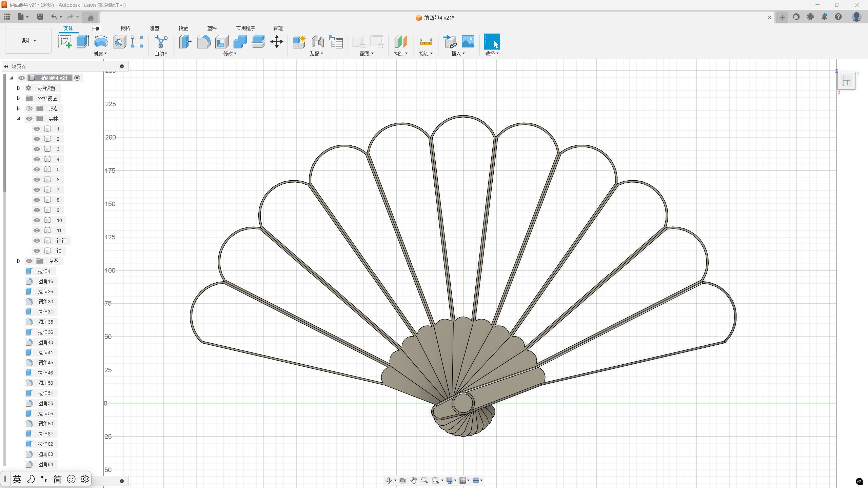The width and height of the screenshot is (868, 488).
Task: Select the Shell tool icon
Action: tap(222, 42)
